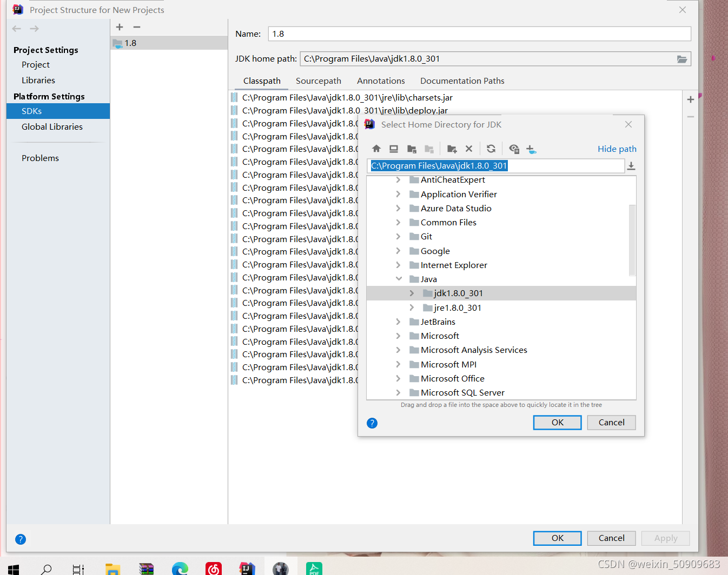The height and width of the screenshot is (575, 728).
Task: Switch to the Annotations tab
Action: click(381, 81)
